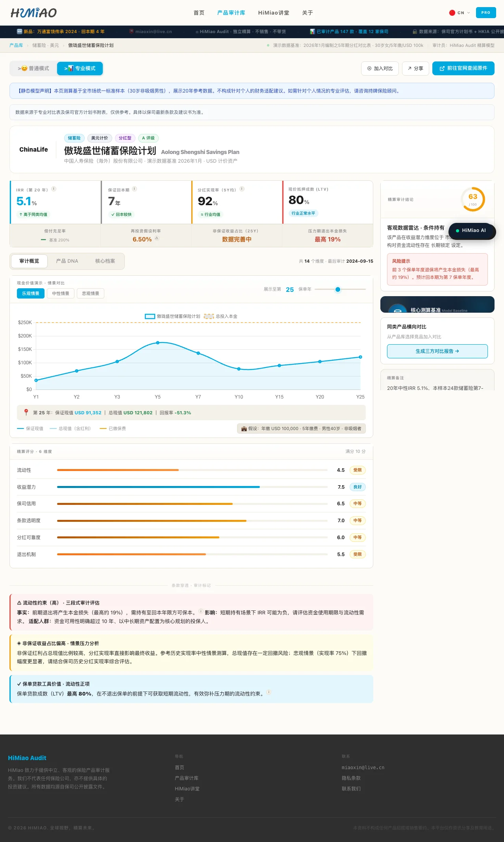Click the 风险提示 warning box
Screen dimensions: 504x842
(437, 269)
